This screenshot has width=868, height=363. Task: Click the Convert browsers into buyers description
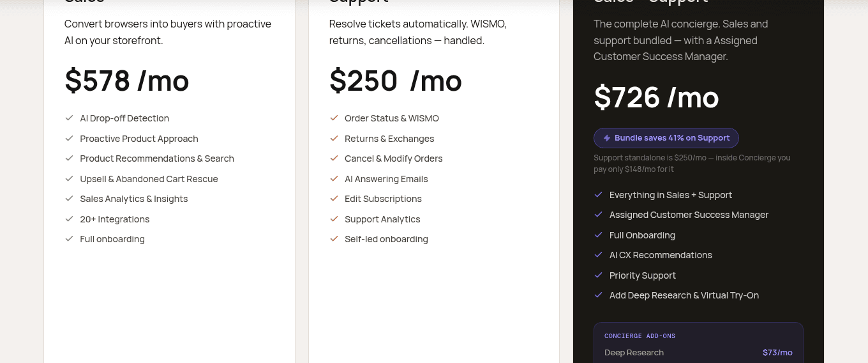tap(168, 32)
